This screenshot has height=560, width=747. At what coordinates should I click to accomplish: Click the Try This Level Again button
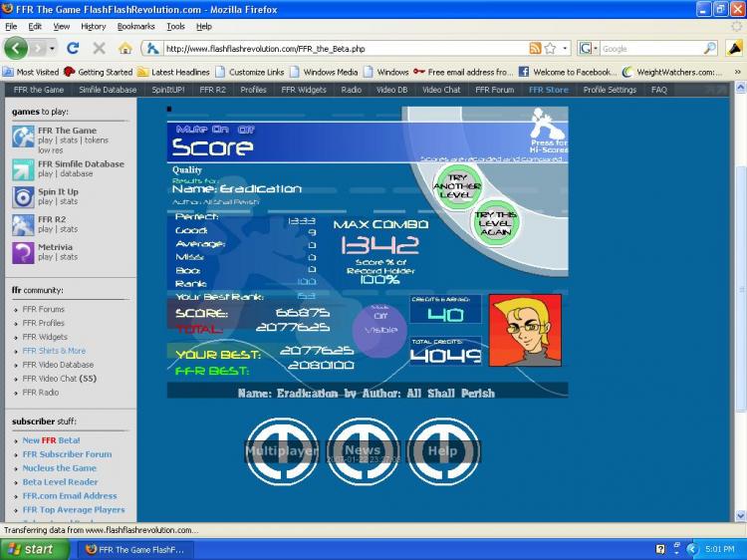495,223
